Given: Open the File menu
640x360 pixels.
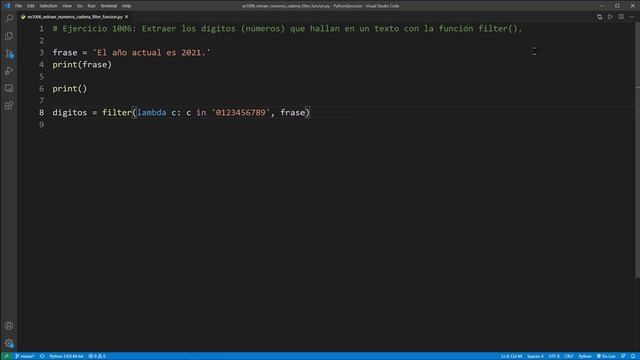Looking at the screenshot, I should pyautogui.click(x=18, y=6).
